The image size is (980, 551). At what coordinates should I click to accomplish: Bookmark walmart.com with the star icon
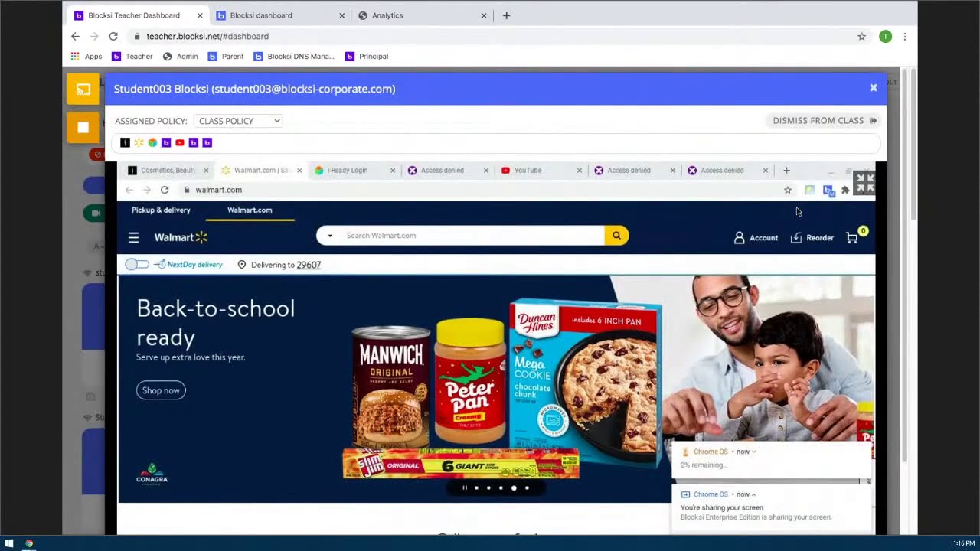(x=788, y=190)
